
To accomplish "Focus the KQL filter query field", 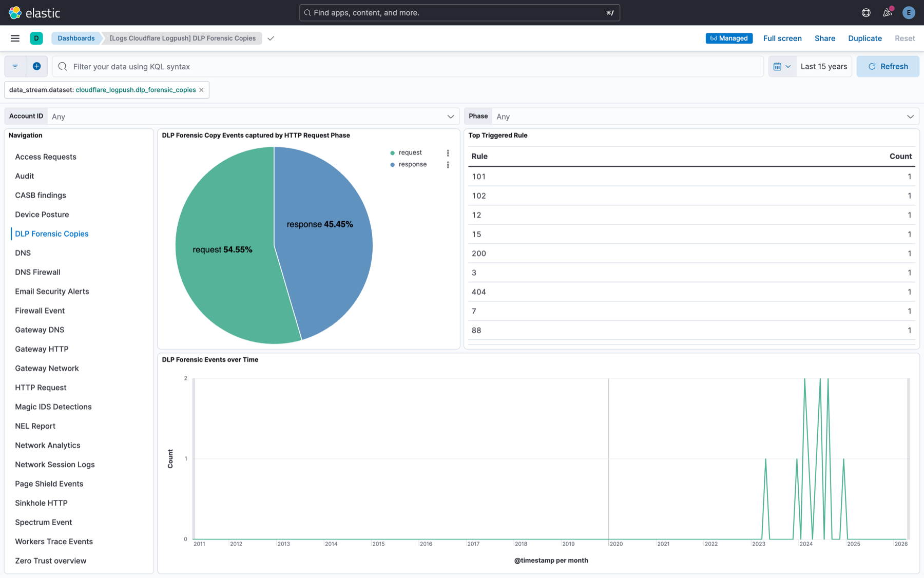I will [x=408, y=66].
